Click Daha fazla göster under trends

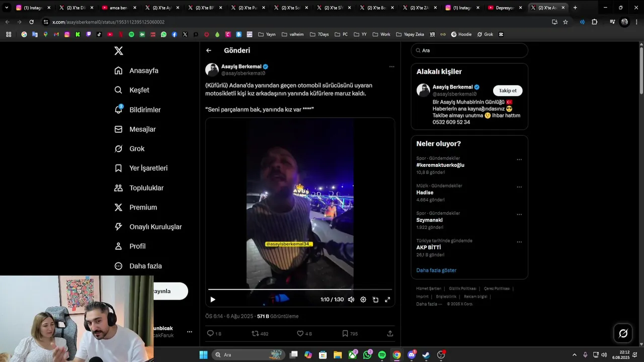pyautogui.click(x=436, y=270)
